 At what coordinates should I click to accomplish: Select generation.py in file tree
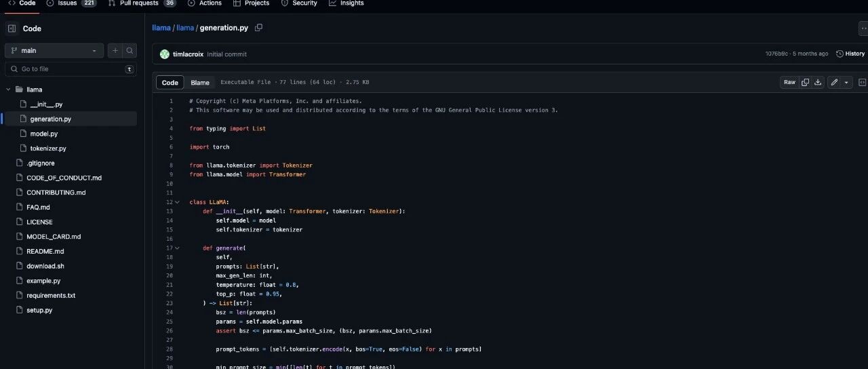(x=51, y=119)
